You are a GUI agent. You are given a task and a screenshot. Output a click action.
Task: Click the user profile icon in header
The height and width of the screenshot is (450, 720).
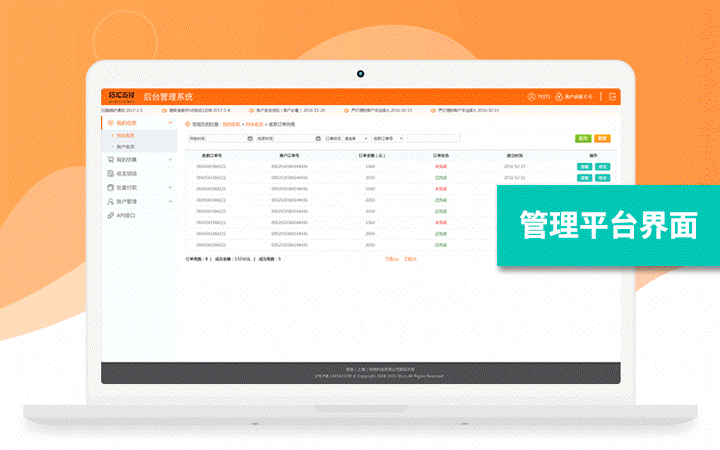pyautogui.click(x=532, y=97)
